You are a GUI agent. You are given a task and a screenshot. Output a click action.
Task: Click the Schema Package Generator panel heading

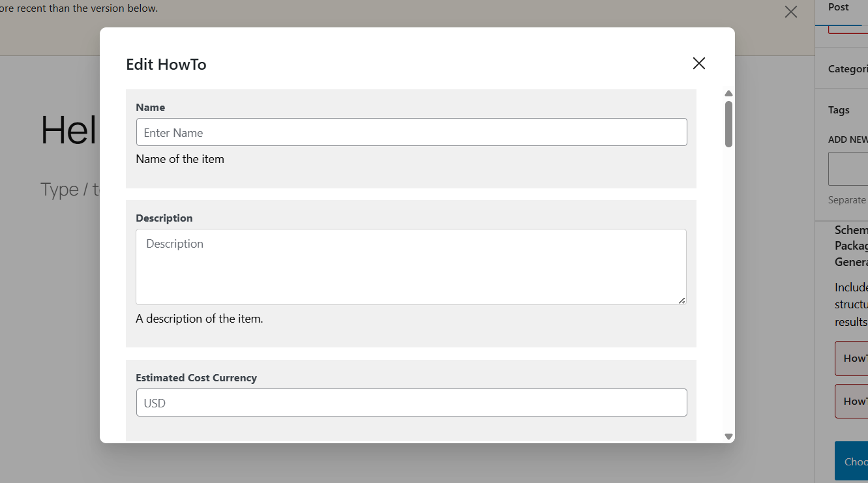[x=851, y=246]
